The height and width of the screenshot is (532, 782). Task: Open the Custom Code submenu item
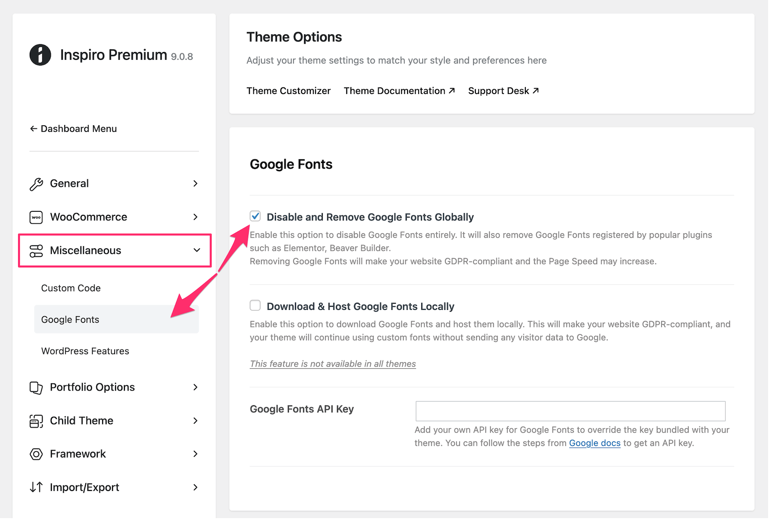(x=71, y=288)
